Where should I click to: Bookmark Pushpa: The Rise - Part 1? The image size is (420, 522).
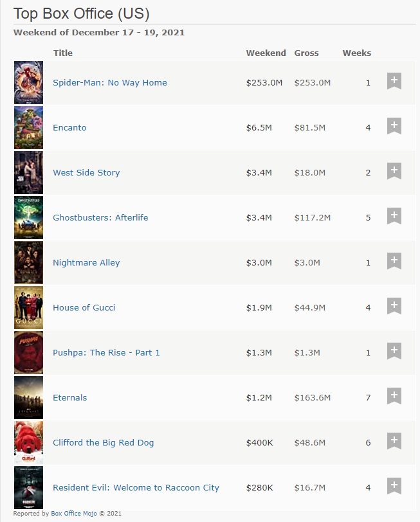(394, 350)
